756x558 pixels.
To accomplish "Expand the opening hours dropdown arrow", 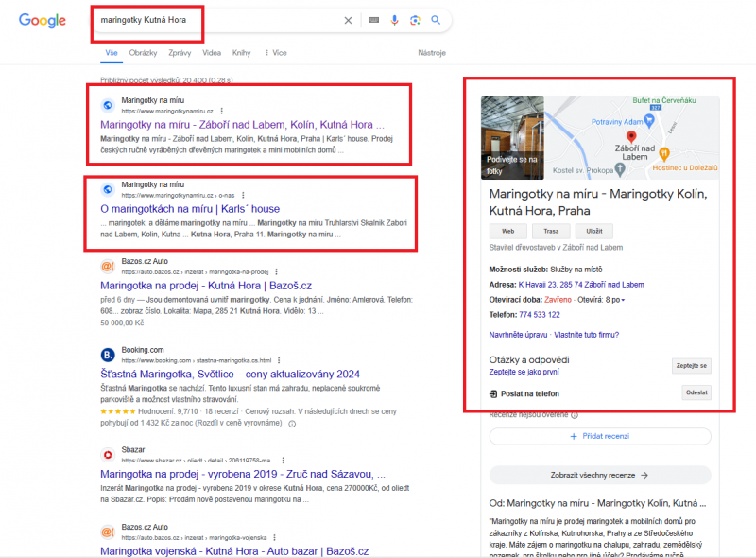I will (623, 300).
